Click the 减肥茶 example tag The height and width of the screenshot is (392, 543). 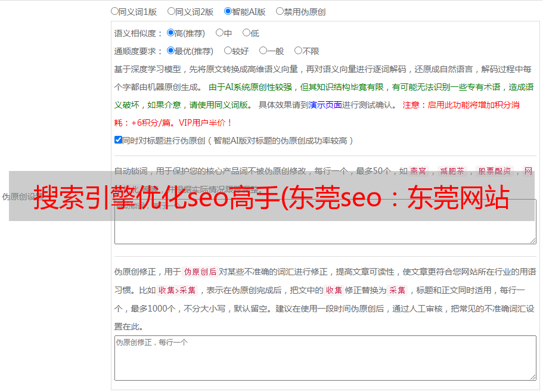click(452, 171)
